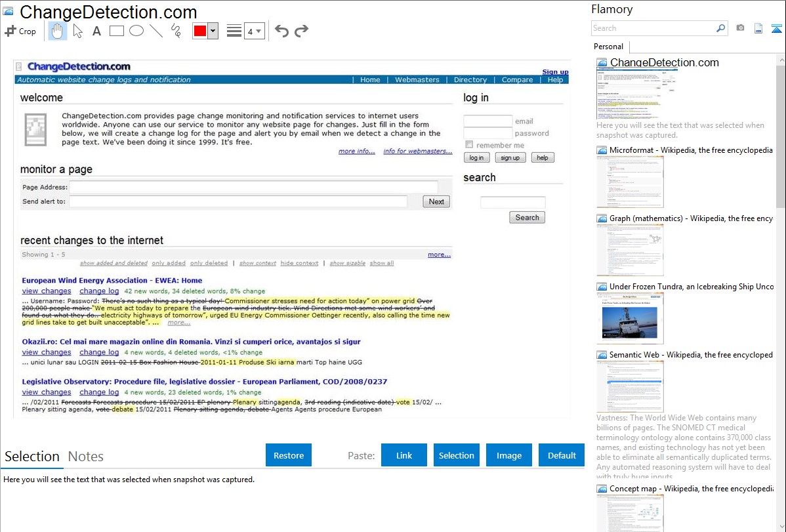Open the Semantic Web snapshot thumbnail

(x=630, y=386)
